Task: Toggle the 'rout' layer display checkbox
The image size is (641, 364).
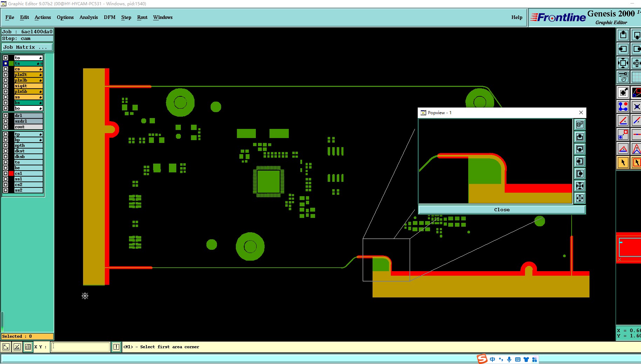Action: coord(6,127)
